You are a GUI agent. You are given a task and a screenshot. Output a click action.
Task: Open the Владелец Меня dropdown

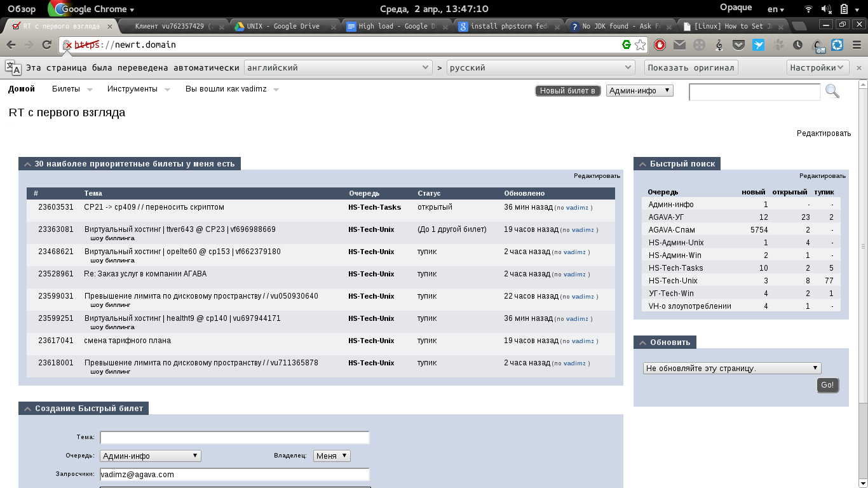pos(332,456)
